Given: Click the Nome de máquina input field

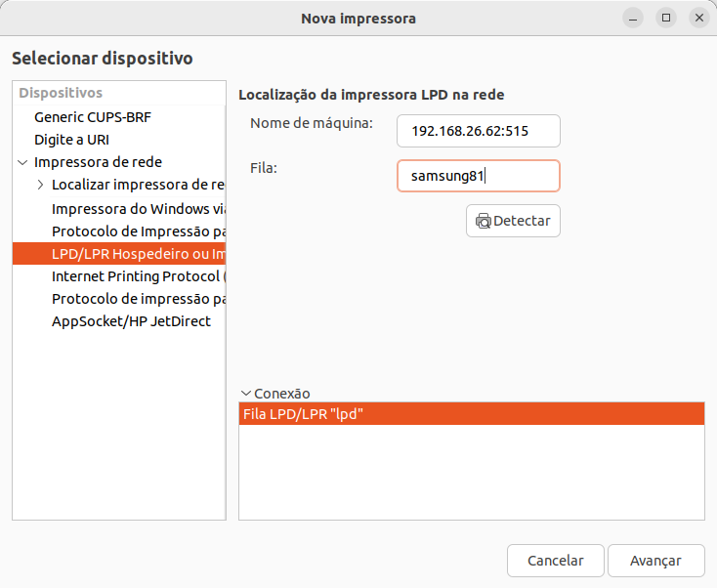Looking at the screenshot, I should [478, 131].
